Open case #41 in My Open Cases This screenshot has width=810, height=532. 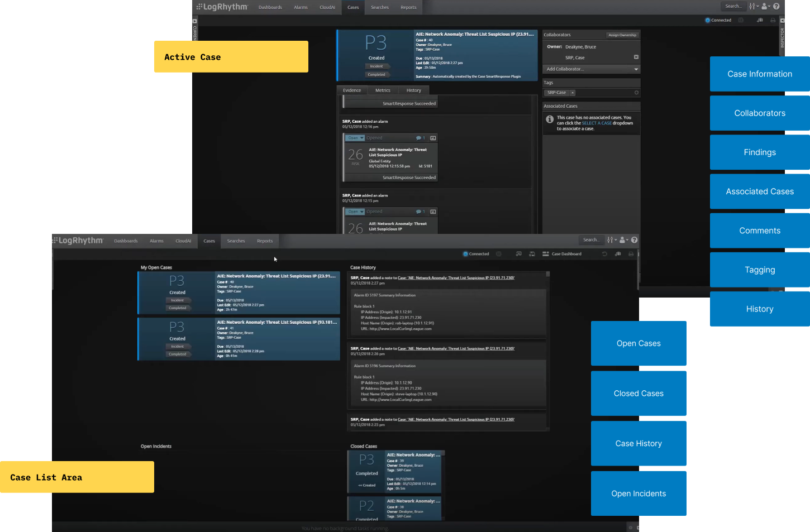coord(239,339)
